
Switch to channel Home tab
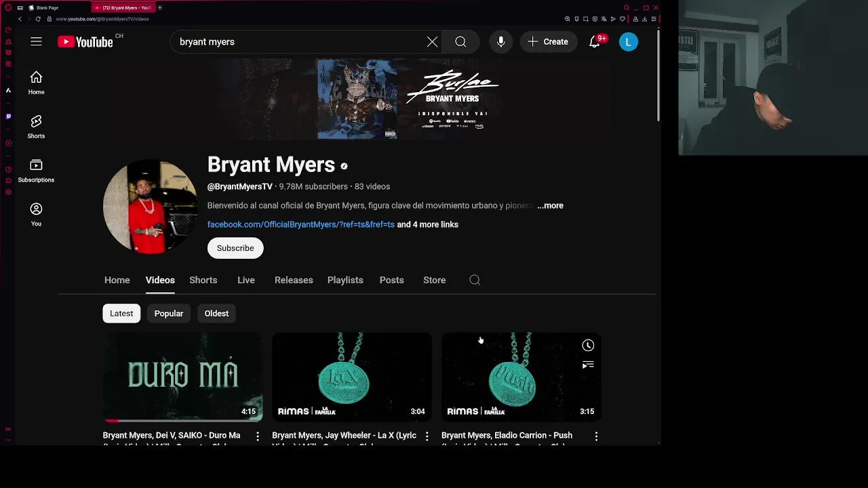tap(117, 280)
